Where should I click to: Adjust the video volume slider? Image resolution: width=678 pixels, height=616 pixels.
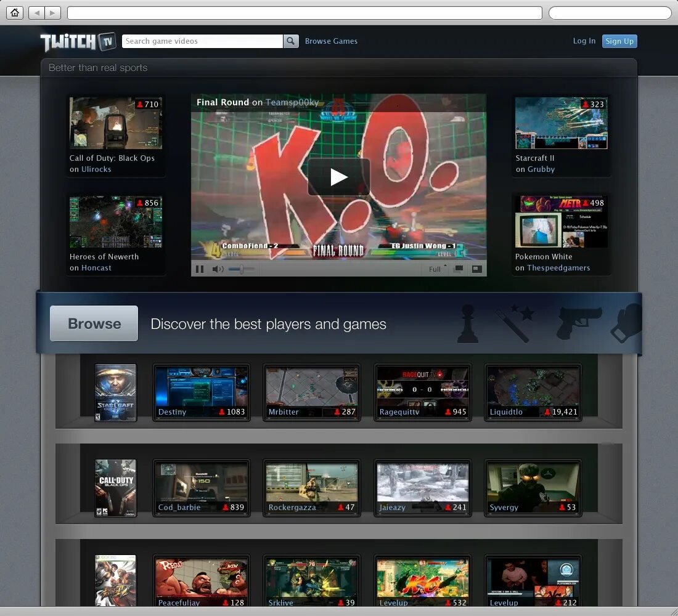point(241,269)
